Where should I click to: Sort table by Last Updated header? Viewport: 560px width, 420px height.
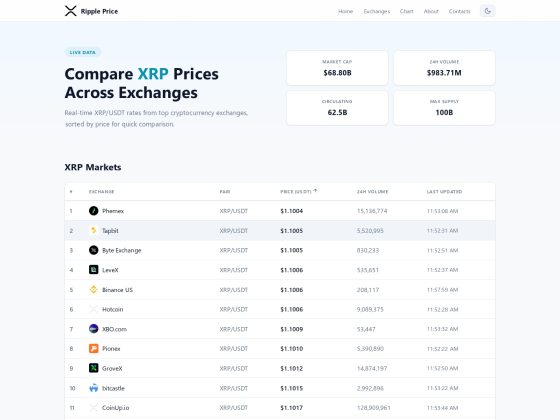444,192
